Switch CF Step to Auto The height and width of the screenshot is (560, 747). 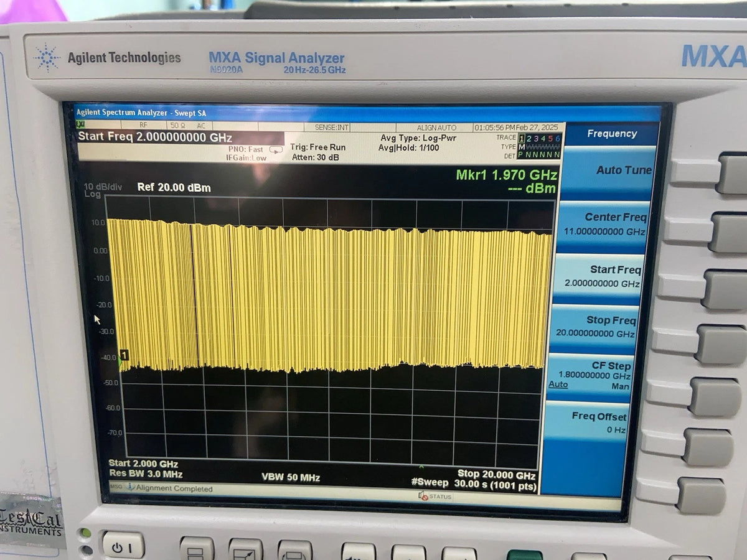click(x=558, y=385)
